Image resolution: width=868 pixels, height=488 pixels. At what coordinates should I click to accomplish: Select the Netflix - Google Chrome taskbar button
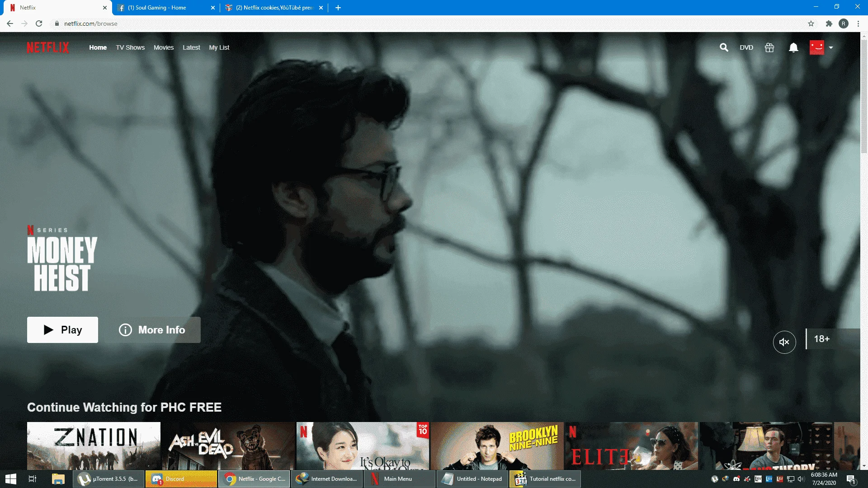[x=254, y=479]
